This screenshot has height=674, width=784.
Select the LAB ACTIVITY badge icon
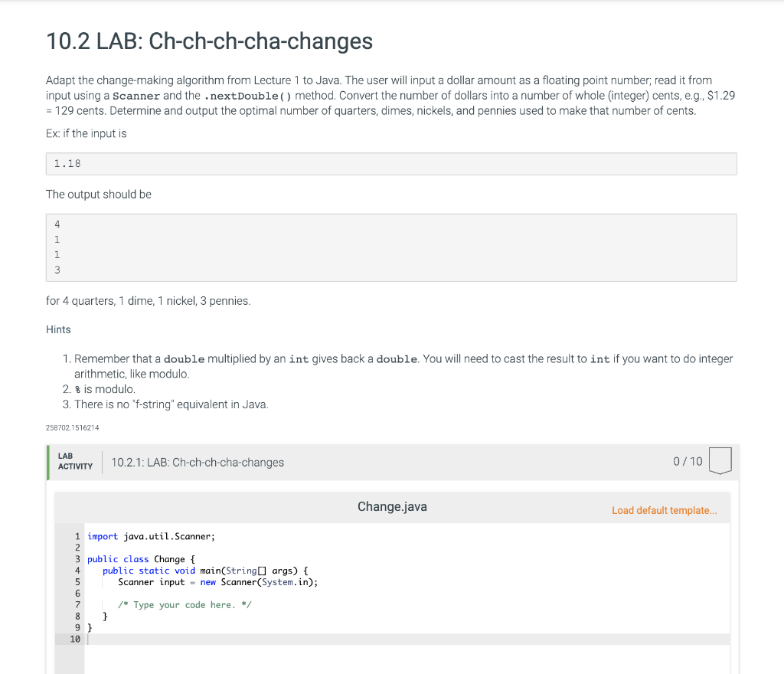tap(74, 461)
